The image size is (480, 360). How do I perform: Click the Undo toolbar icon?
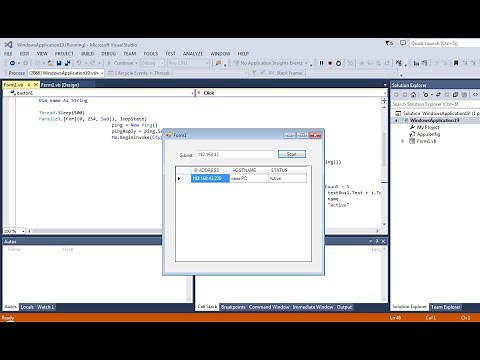pyautogui.click(x=79, y=63)
